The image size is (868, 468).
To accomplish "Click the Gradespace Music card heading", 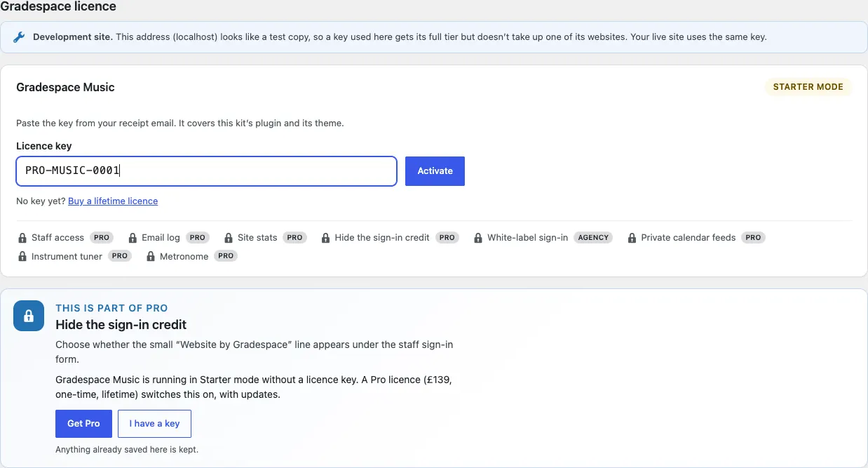I will tap(65, 88).
